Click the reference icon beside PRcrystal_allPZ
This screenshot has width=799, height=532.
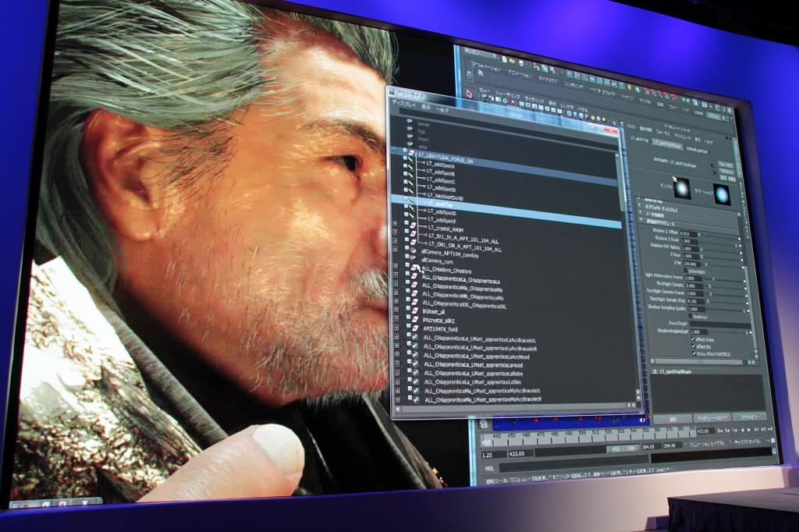(415, 319)
